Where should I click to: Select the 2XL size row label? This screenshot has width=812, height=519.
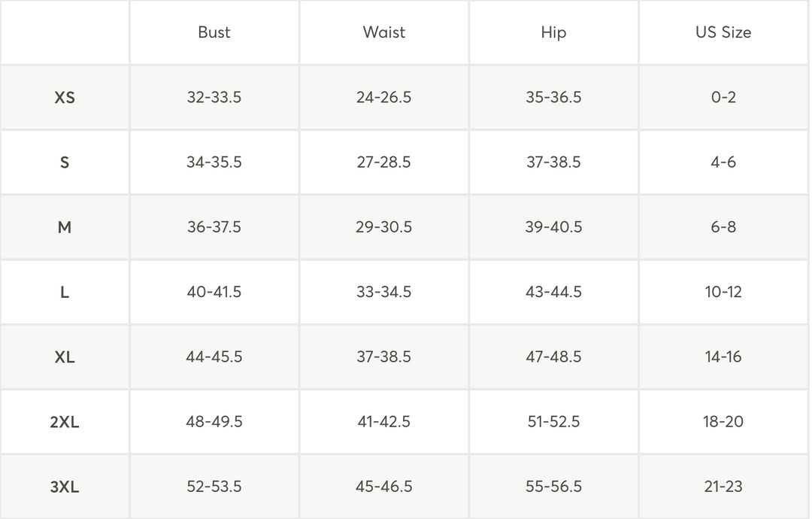coord(65,422)
